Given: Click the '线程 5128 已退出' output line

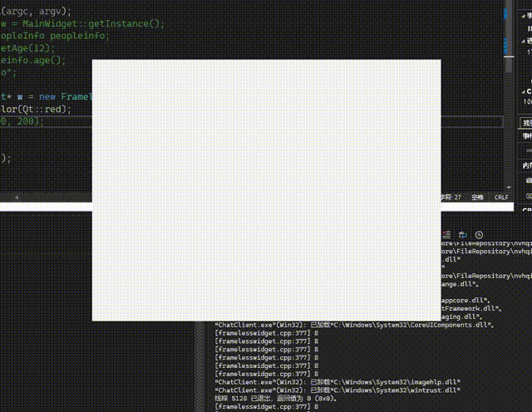Looking at the screenshot, I should tap(275, 398).
